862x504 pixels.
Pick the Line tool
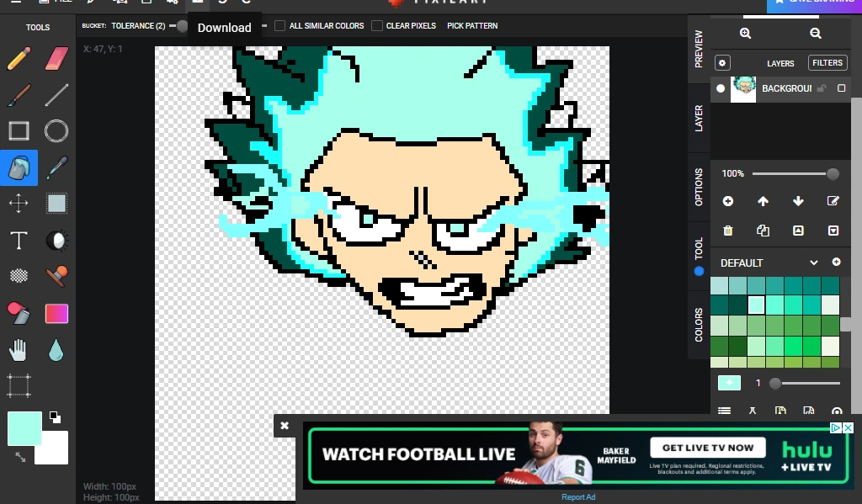(56, 94)
